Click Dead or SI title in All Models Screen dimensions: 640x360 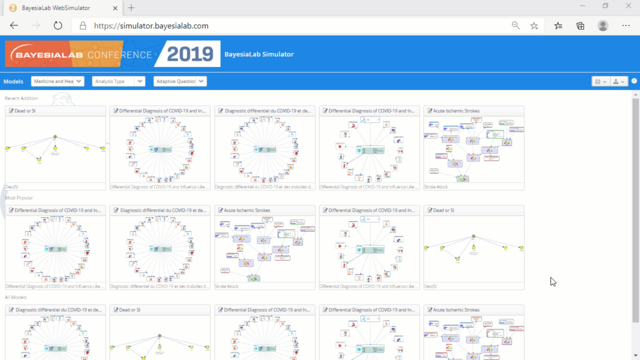[130, 310]
